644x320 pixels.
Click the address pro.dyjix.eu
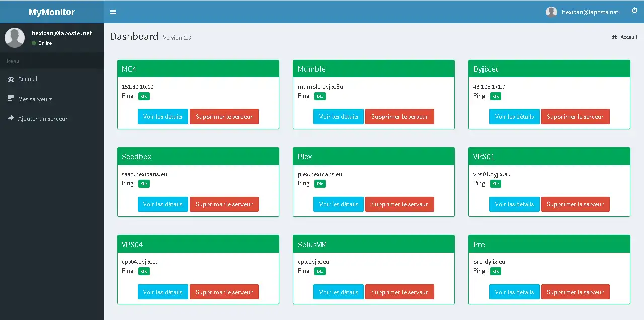490,262
